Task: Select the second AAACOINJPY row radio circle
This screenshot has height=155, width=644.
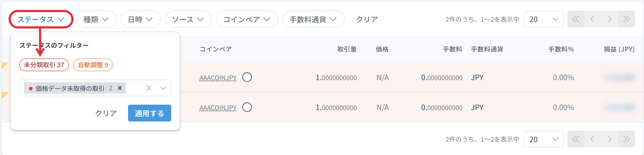Action: point(247,107)
